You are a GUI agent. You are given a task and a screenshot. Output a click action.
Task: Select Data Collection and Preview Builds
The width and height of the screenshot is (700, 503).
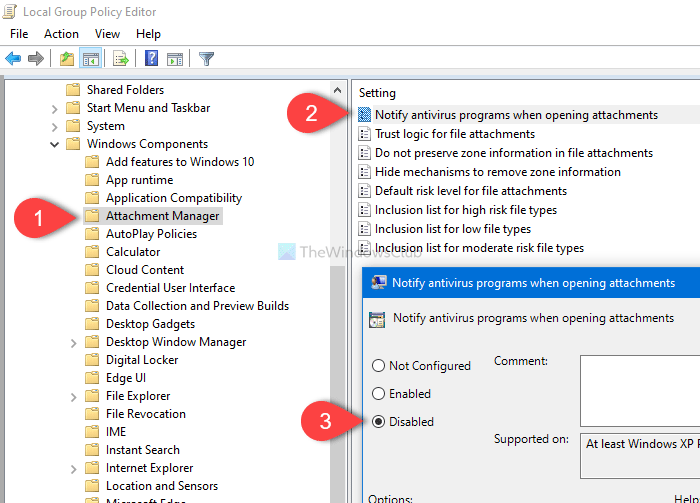point(197,306)
